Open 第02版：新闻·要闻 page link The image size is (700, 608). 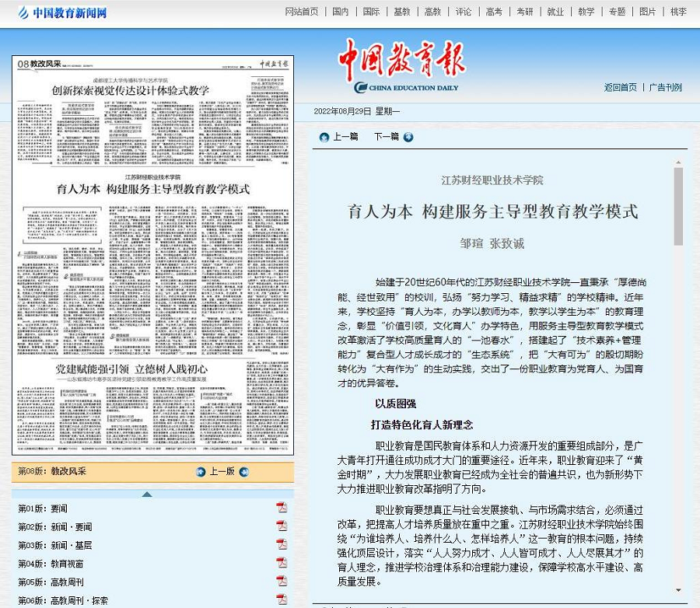pos(55,527)
